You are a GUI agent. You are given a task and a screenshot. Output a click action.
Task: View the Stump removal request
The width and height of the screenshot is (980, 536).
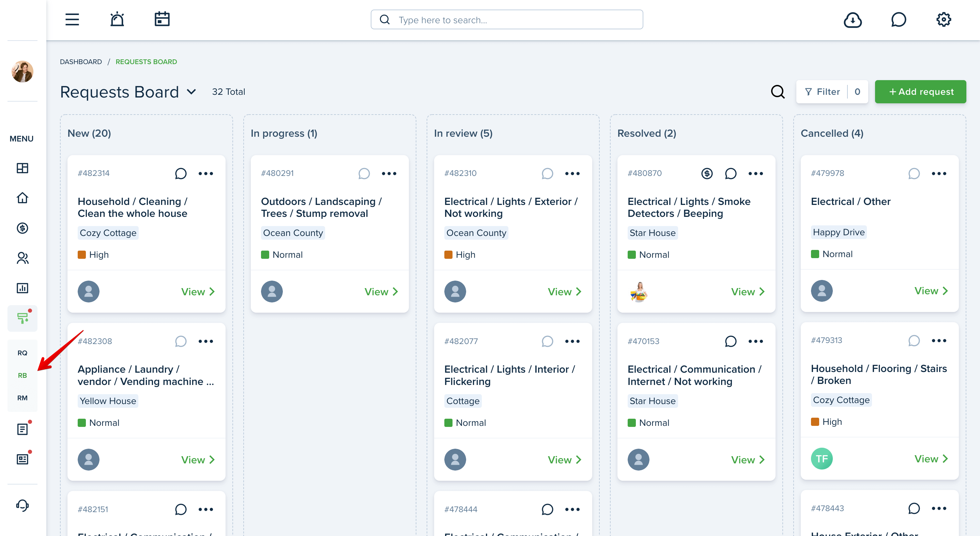tap(381, 292)
